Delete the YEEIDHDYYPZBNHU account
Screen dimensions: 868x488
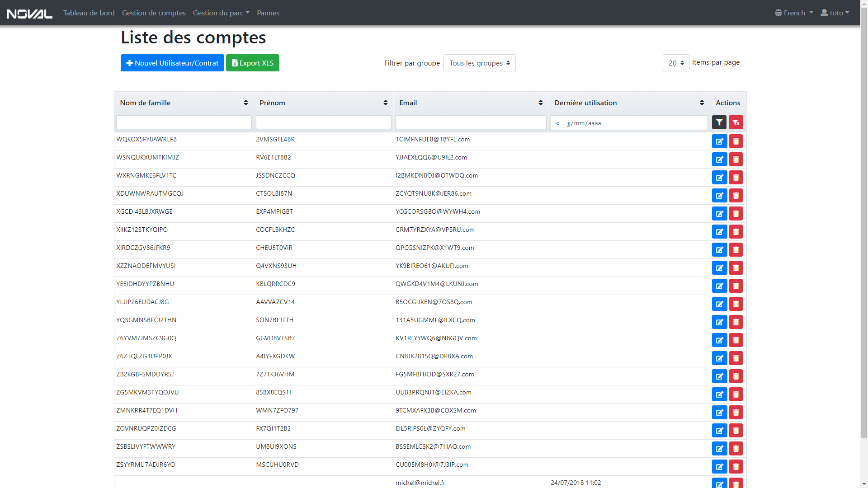tap(736, 286)
